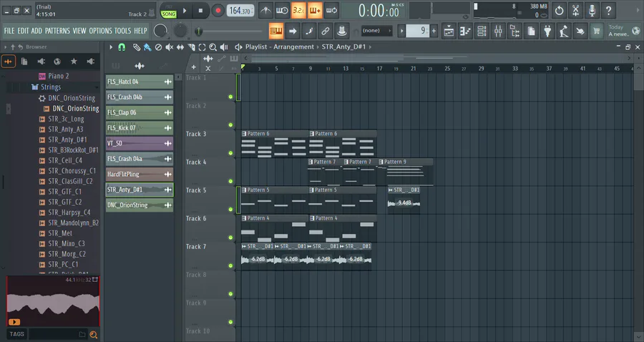Mute Track 3 with its green light
The image size is (644, 342).
point(230,153)
